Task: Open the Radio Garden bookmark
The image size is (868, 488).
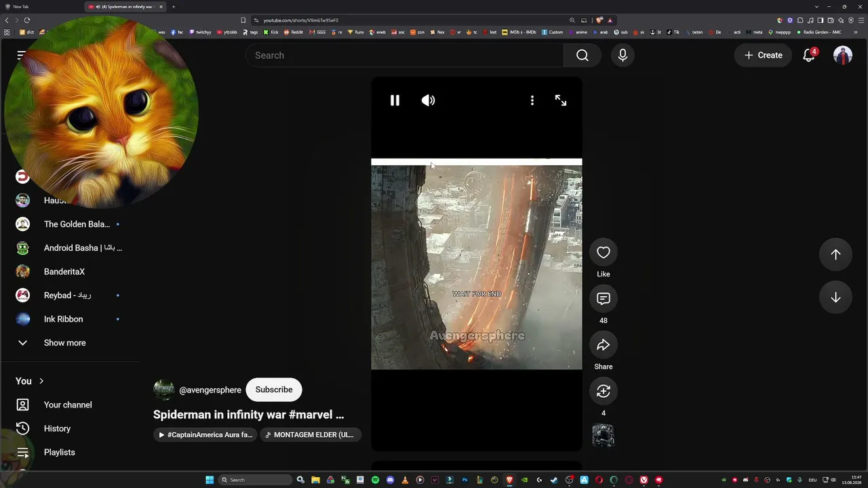Action: [819, 32]
